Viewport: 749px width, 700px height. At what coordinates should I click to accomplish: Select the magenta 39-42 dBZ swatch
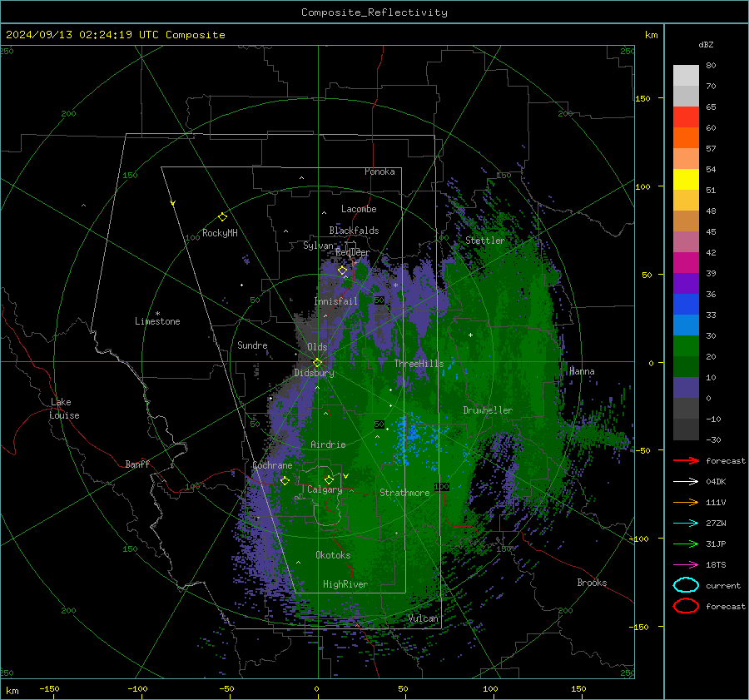686,263
